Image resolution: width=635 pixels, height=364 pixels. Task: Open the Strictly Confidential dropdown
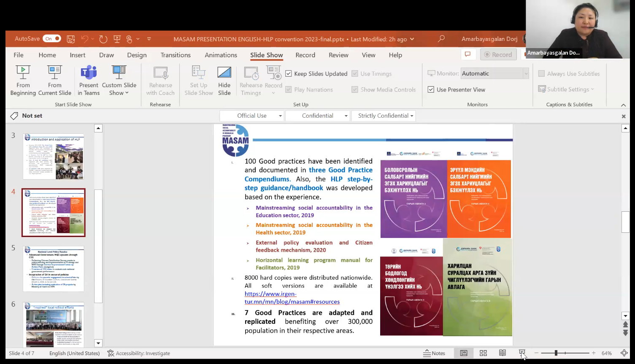tap(386, 116)
